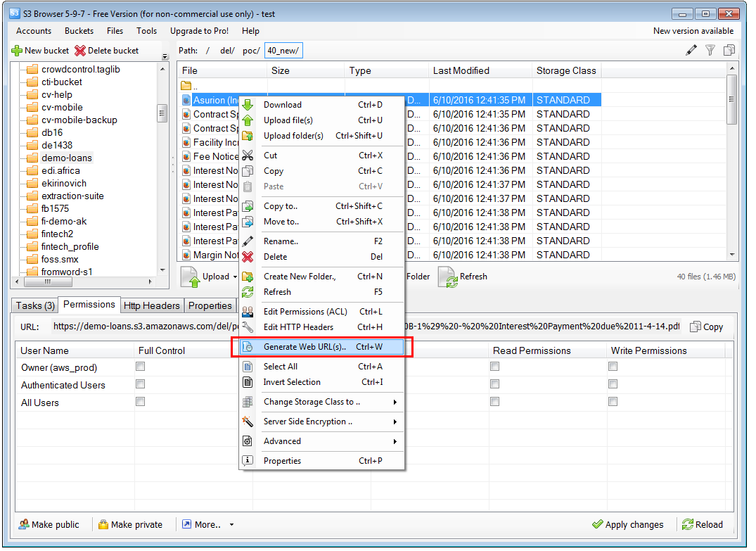The width and height of the screenshot is (756, 551).
Task: Click the filter funnel icon
Action: pos(710,50)
